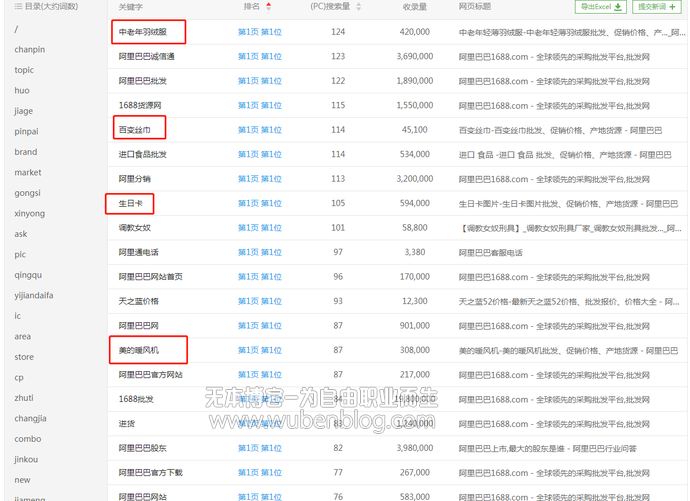Select the pic directory
The image size is (690, 501).
(20, 254)
